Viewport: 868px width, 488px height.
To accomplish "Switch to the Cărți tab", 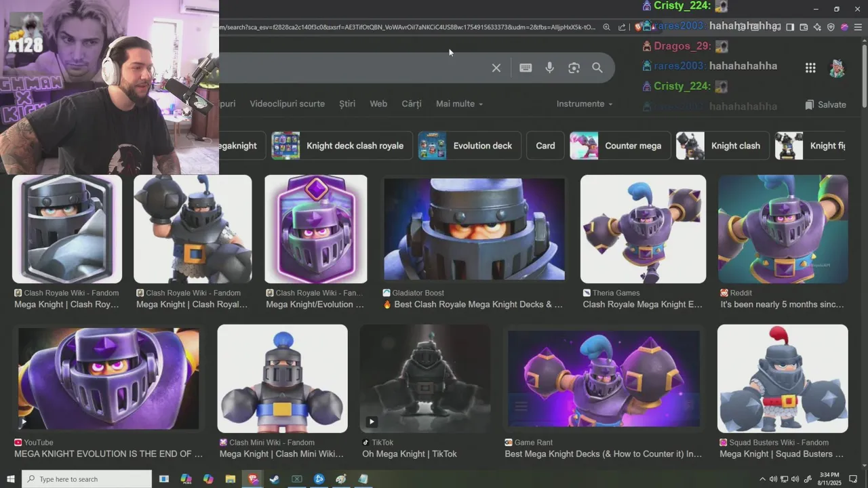I will tap(412, 104).
